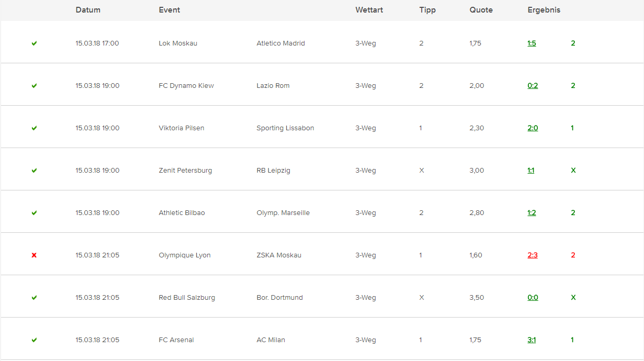Click the 1:2 result for Olymp. Marseille

pos(532,213)
